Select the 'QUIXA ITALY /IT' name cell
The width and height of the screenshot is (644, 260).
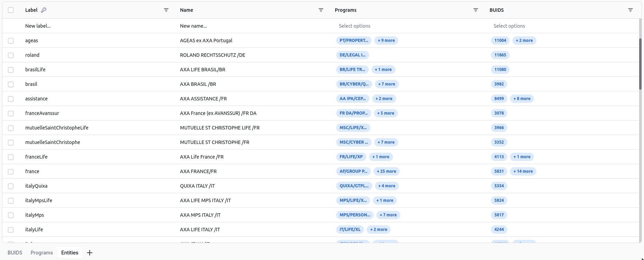pos(197,186)
